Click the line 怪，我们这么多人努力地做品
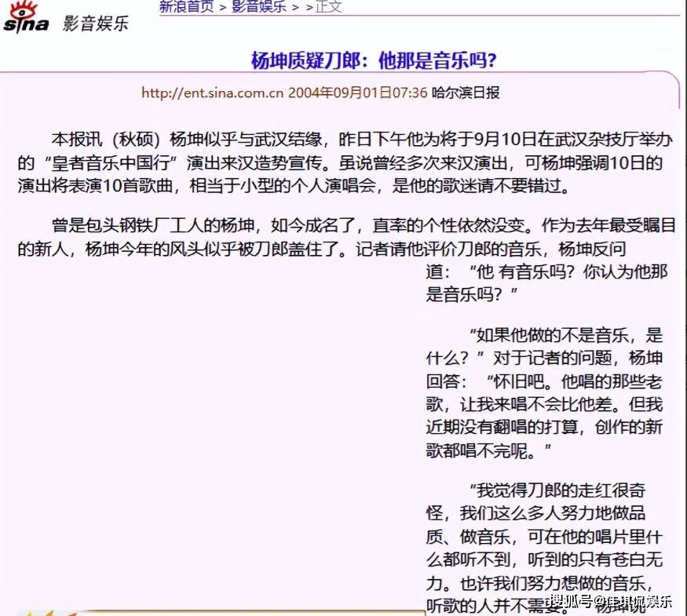This screenshot has width=687, height=616. click(x=535, y=512)
